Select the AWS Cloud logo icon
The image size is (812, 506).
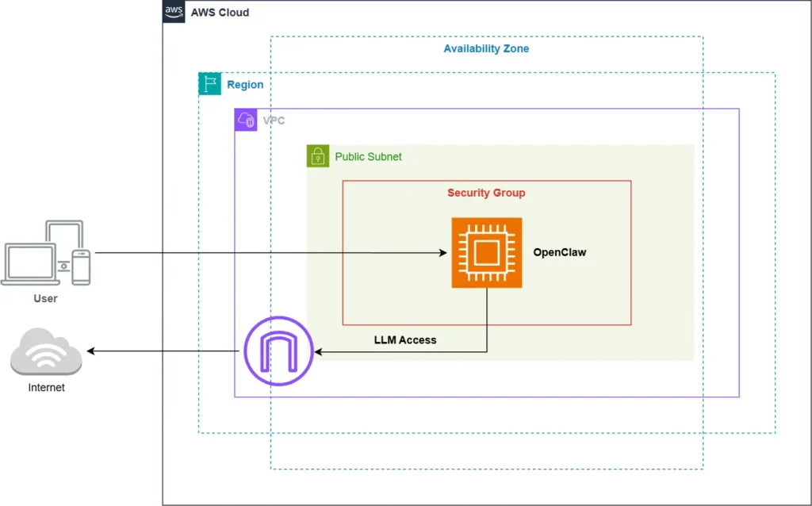click(x=174, y=12)
